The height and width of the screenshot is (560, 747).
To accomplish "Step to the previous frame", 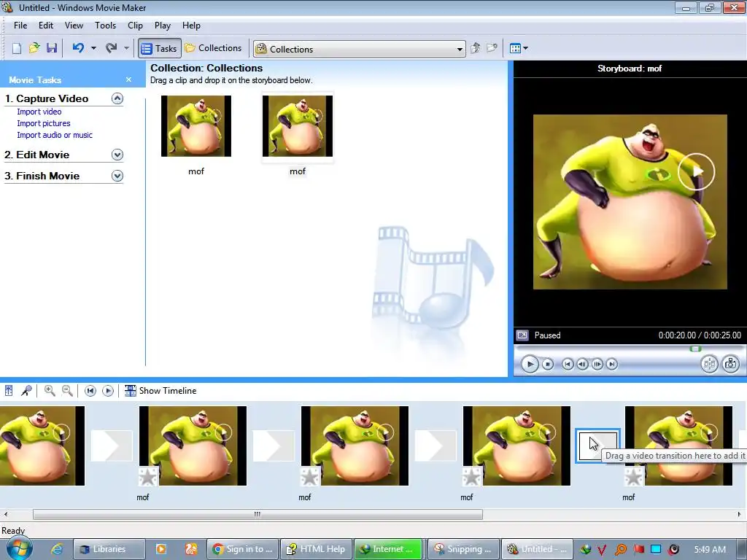I will click(x=582, y=365).
